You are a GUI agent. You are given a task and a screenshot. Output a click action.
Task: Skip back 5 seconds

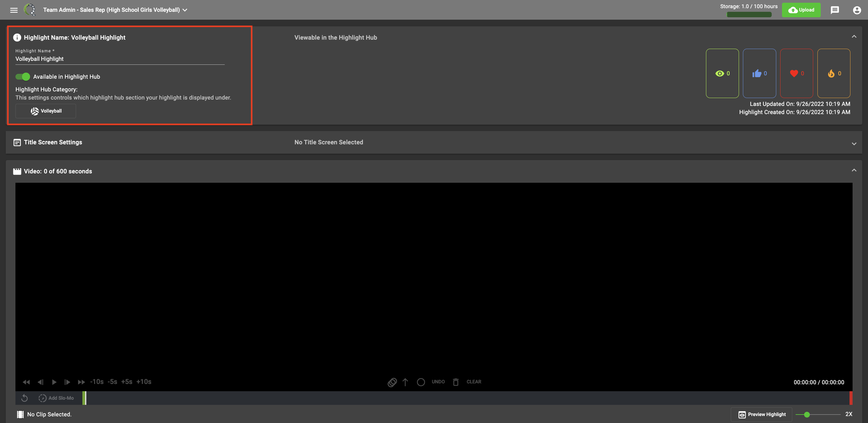click(112, 382)
